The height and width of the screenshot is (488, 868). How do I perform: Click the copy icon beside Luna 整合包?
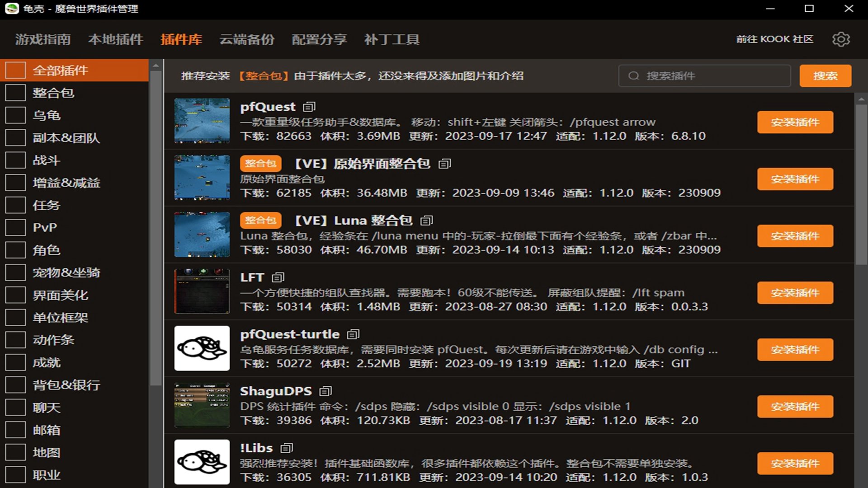point(427,221)
